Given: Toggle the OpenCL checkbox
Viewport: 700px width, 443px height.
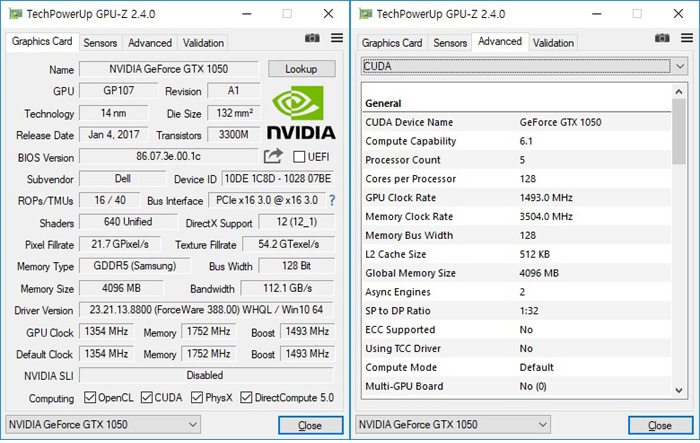Looking at the screenshot, I should [x=90, y=397].
